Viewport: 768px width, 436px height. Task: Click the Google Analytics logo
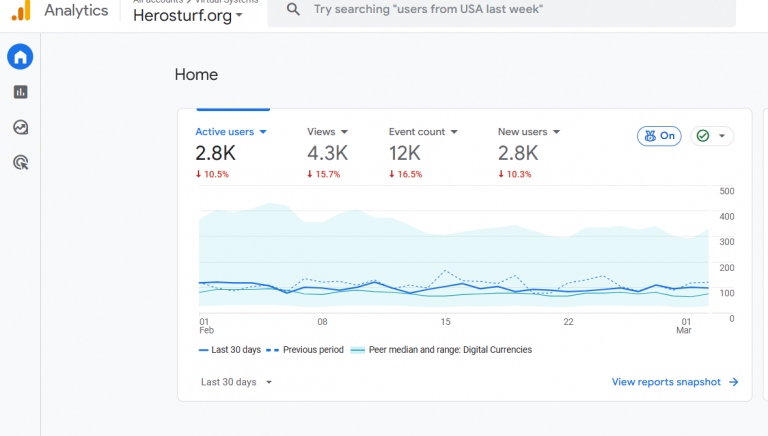22,10
